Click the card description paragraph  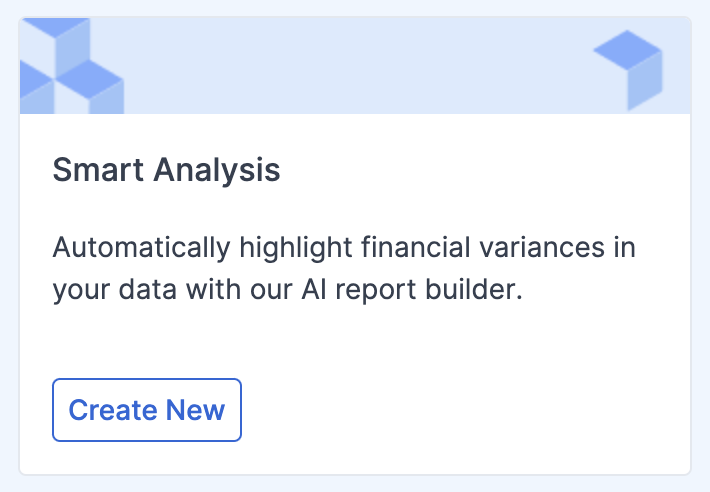344,268
